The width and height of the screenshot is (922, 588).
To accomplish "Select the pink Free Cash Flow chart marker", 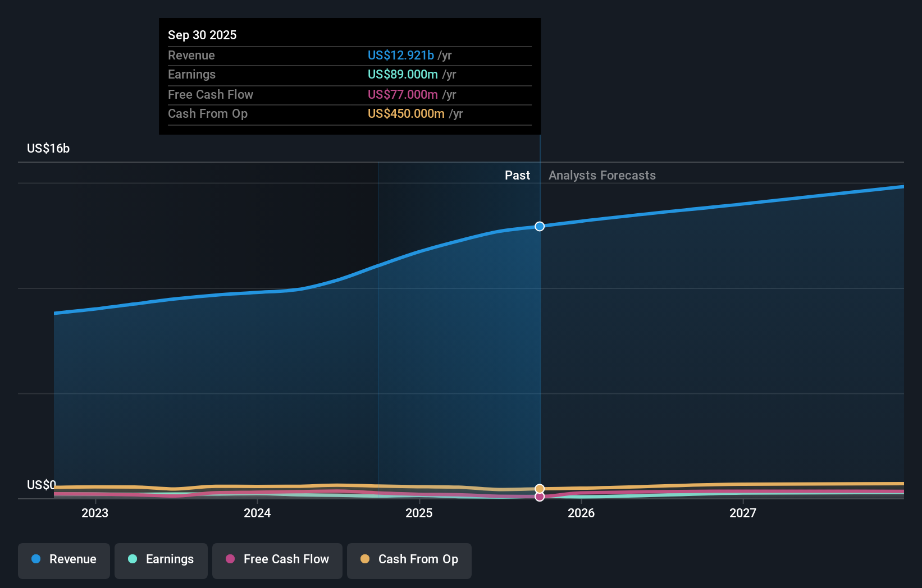I will 540,497.
